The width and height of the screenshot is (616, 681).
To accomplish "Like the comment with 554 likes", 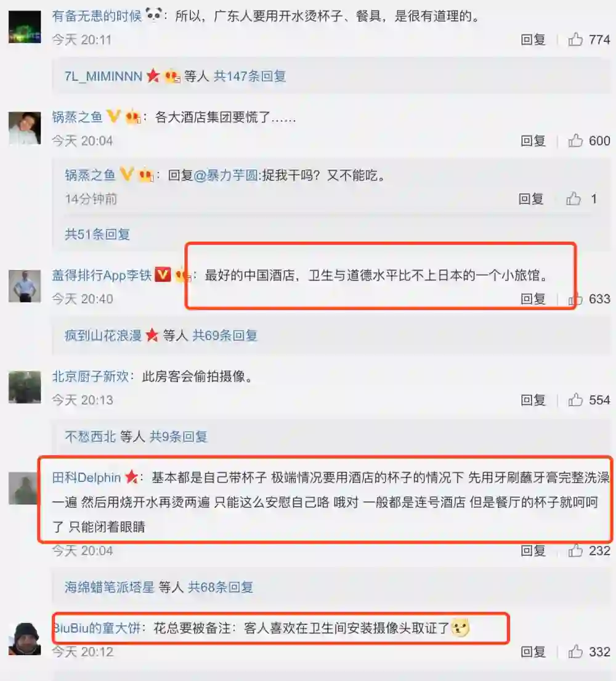I will pos(575,399).
